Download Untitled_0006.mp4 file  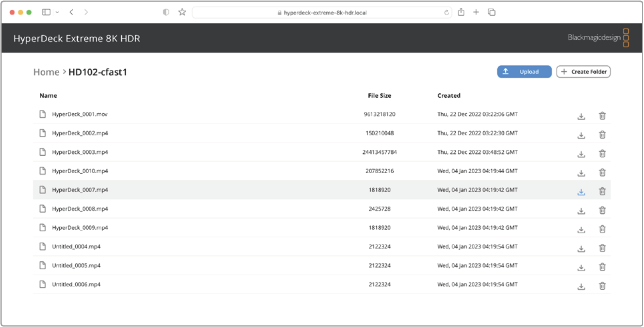tap(581, 287)
